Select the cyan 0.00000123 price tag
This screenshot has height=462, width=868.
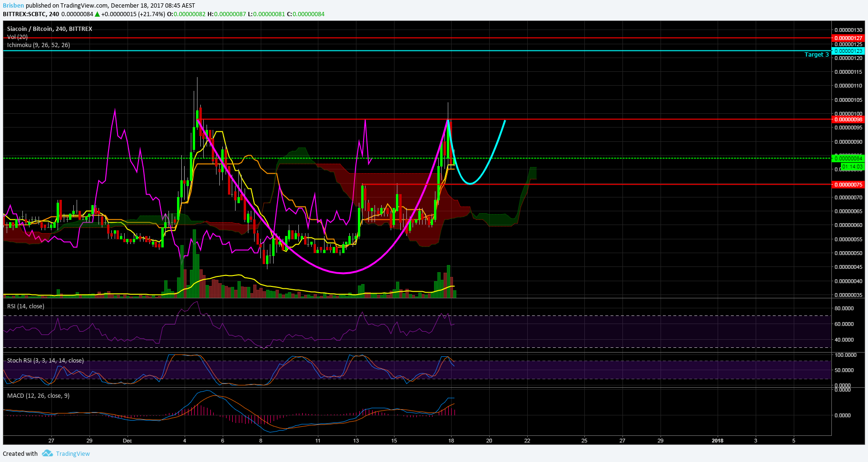click(x=848, y=51)
